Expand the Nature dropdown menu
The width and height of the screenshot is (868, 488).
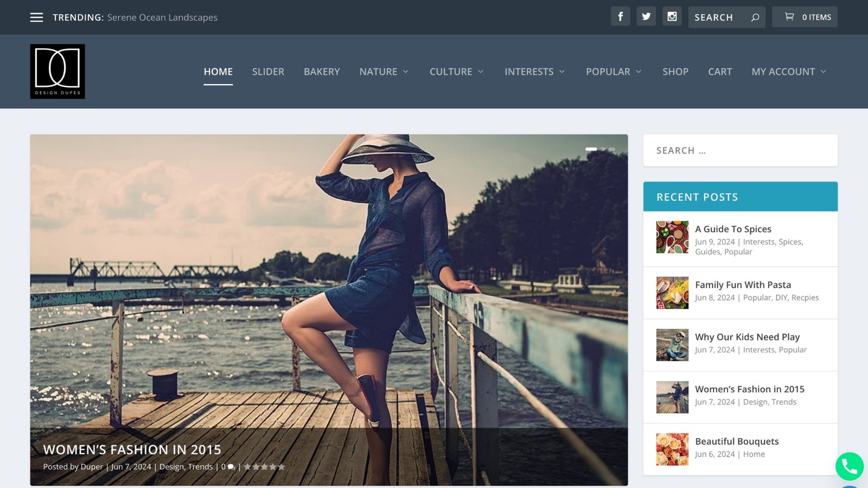(x=384, y=72)
